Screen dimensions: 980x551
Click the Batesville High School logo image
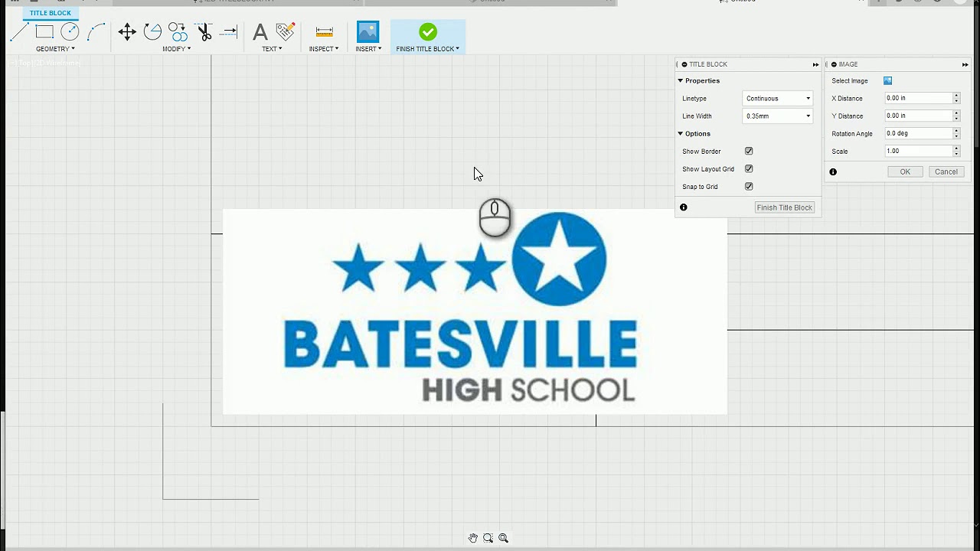pos(475,311)
